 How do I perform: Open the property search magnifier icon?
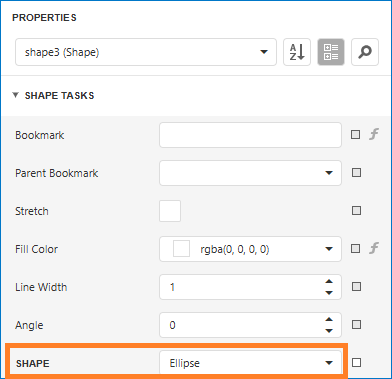pyautogui.click(x=365, y=52)
